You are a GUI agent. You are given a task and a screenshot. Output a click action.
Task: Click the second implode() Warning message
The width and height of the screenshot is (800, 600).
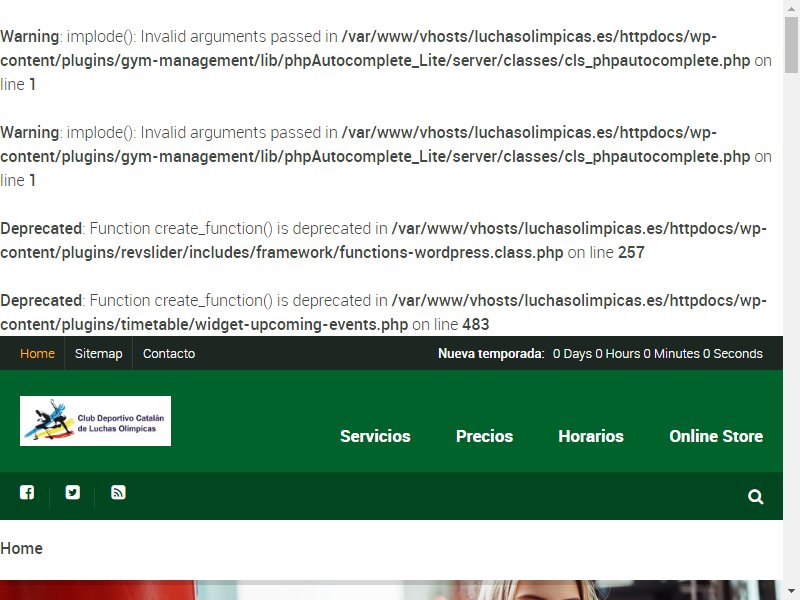coord(386,156)
